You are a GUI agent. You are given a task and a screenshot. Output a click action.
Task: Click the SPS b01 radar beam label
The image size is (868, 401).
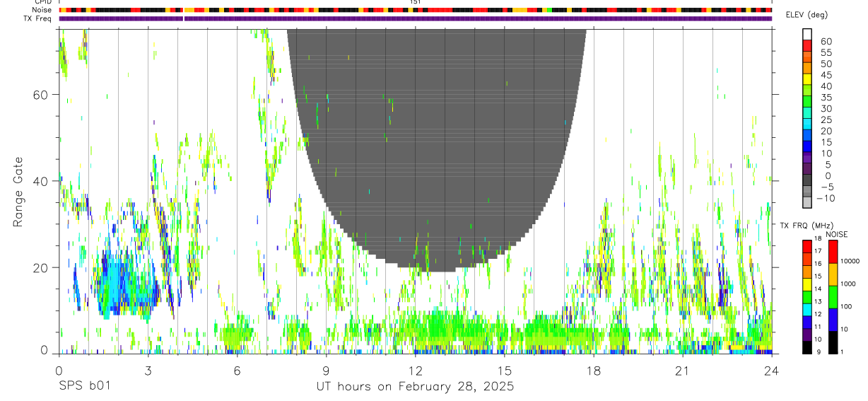[83, 387]
